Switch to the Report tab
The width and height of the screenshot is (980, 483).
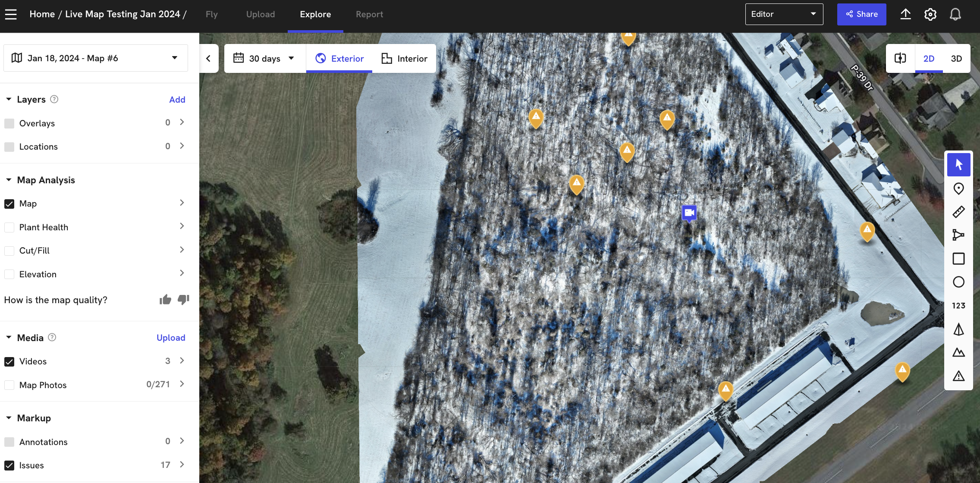tap(369, 14)
